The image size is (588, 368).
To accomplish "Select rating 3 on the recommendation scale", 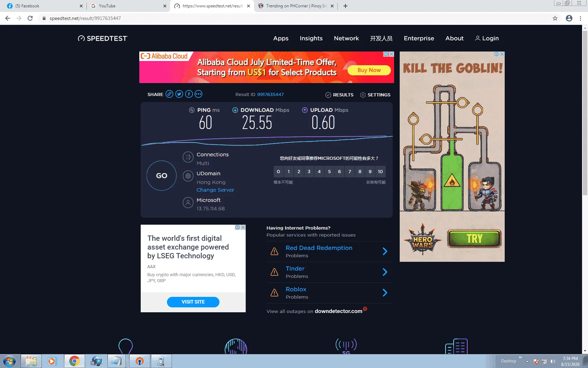I will [309, 171].
